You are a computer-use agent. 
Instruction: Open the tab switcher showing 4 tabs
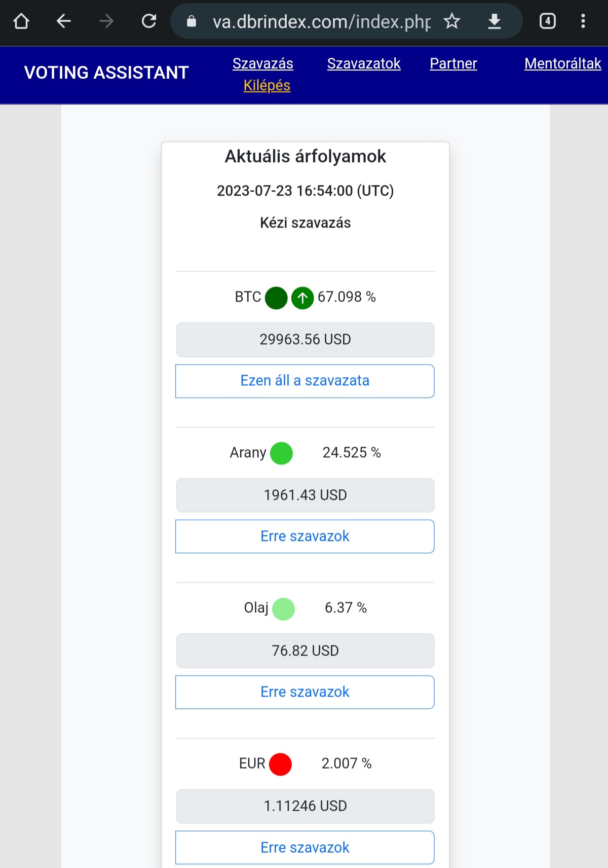click(x=548, y=21)
